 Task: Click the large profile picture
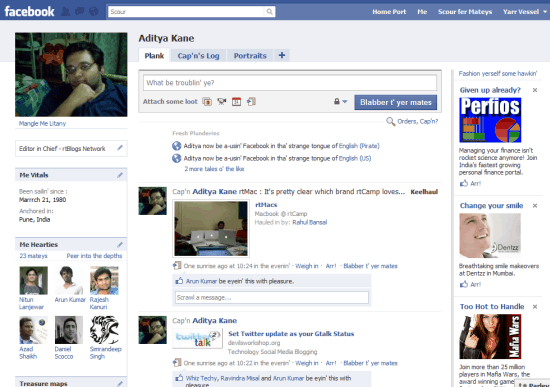pyautogui.click(x=71, y=75)
